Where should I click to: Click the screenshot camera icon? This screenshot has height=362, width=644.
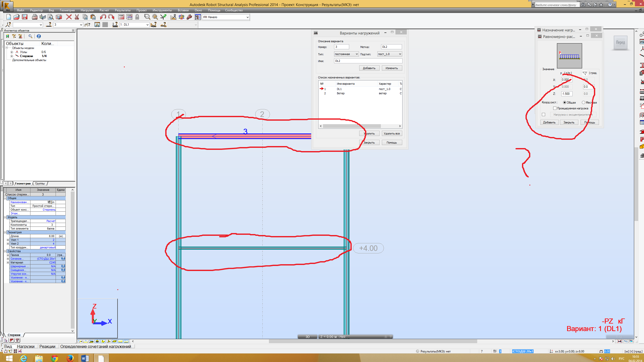[59, 17]
